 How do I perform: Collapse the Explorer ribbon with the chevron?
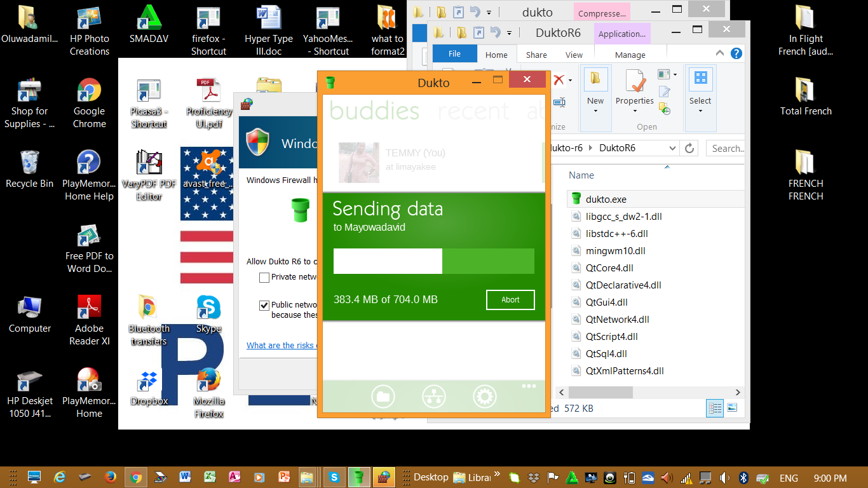[720, 54]
